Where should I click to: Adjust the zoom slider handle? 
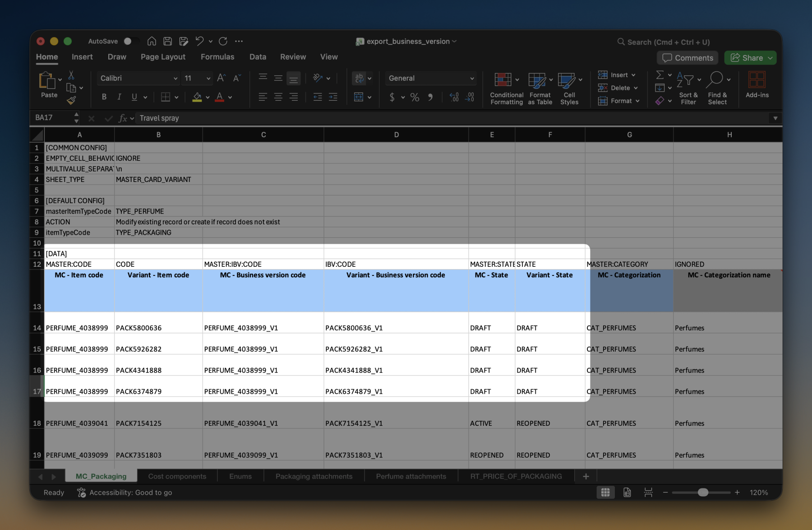click(x=703, y=493)
